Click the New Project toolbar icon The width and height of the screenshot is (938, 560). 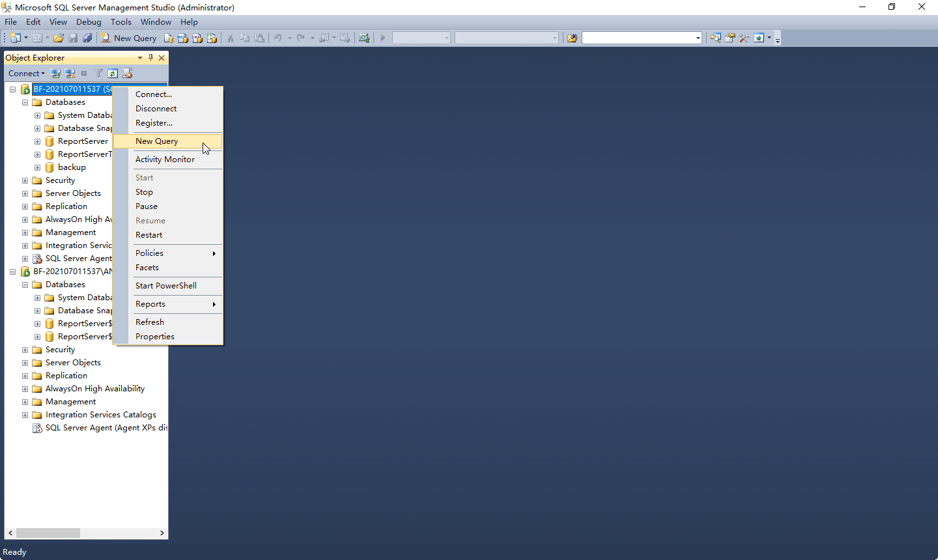point(15,38)
